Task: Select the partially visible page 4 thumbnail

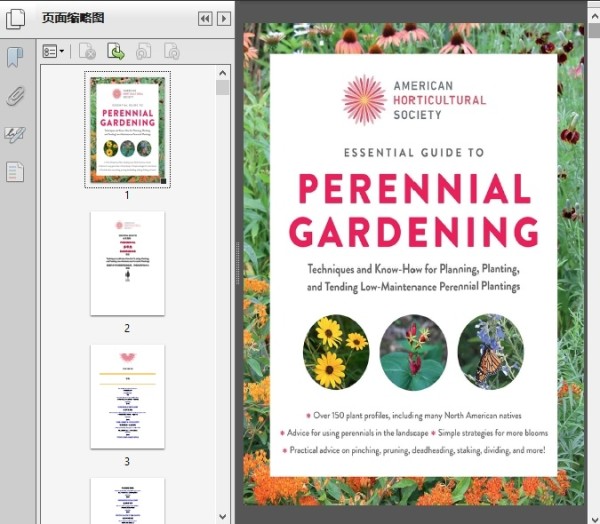Action: tap(127, 501)
